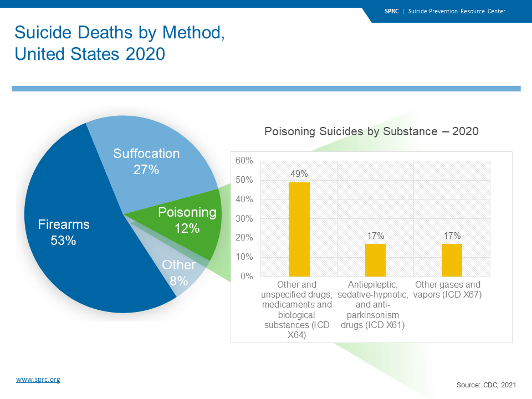
Task: Click the yellow bar for ICD X67
Action: 452,260
